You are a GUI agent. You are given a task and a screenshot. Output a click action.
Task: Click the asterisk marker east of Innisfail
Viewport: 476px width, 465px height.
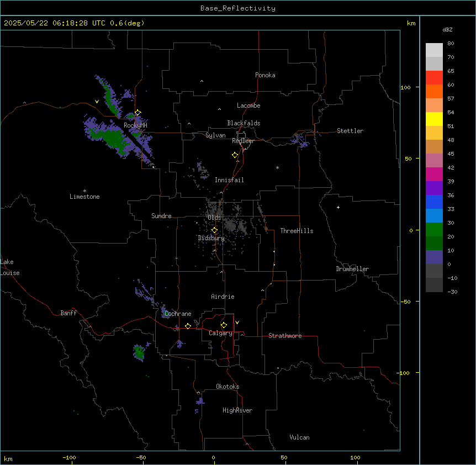(x=277, y=167)
